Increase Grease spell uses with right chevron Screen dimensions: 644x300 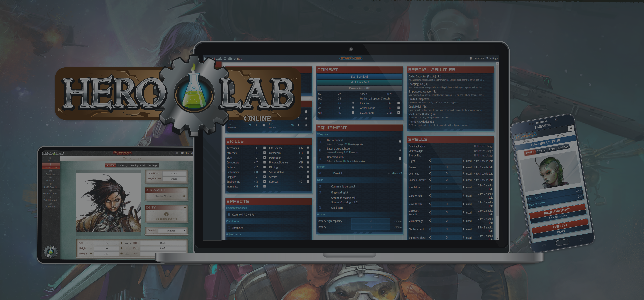[x=463, y=167]
